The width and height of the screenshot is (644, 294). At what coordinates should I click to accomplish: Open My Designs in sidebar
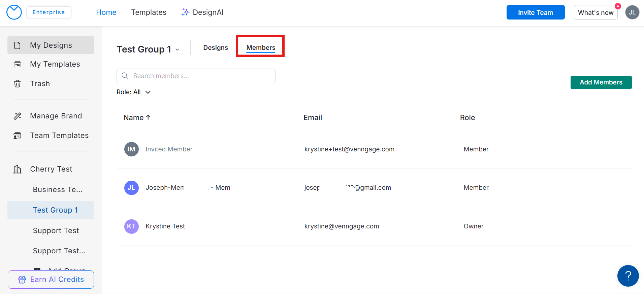click(x=51, y=45)
